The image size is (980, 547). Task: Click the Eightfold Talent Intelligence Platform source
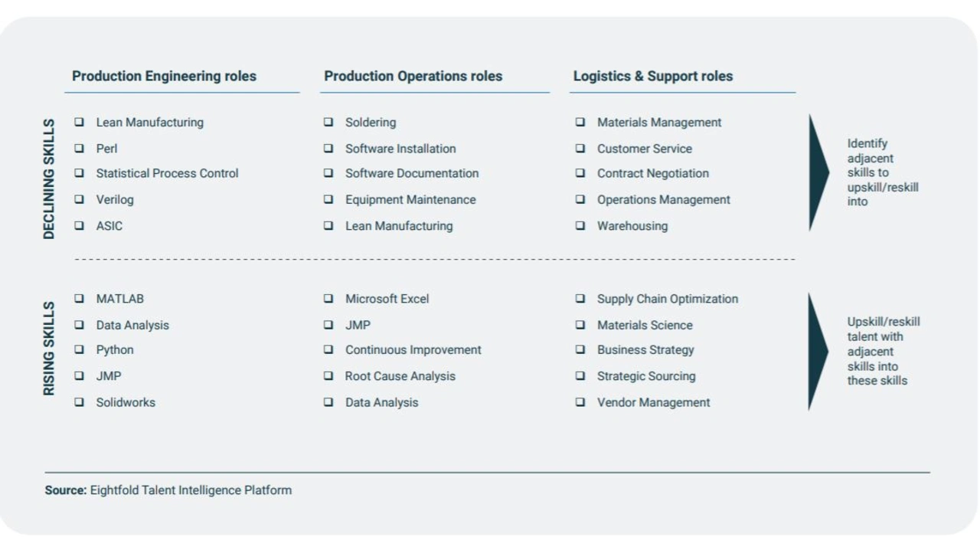pyautogui.click(x=191, y=490)
